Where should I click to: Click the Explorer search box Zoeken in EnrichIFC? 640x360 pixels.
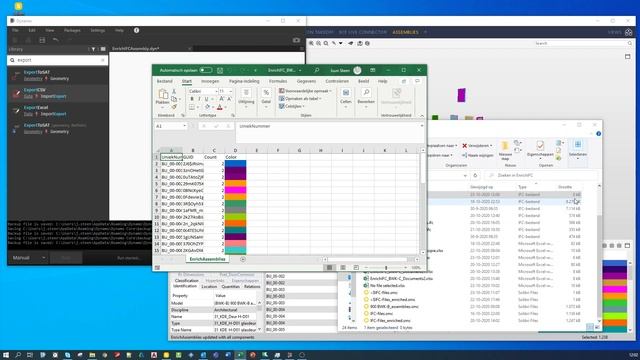(x=540, y=176)
